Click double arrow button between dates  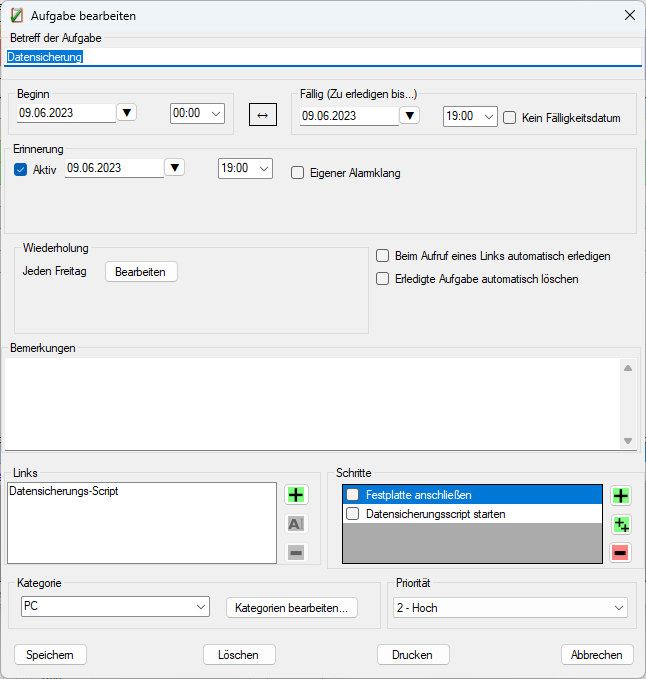[262, 115]
